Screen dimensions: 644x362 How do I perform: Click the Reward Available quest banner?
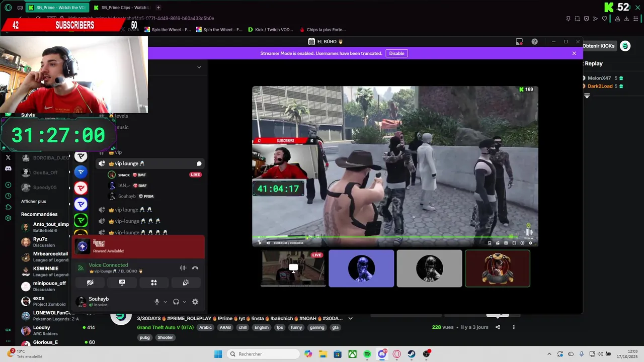coord(138,246)
